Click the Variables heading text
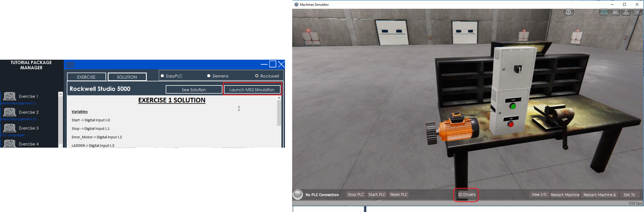The image size is (644, 212). pyautogui.click(x=80, y=112)
